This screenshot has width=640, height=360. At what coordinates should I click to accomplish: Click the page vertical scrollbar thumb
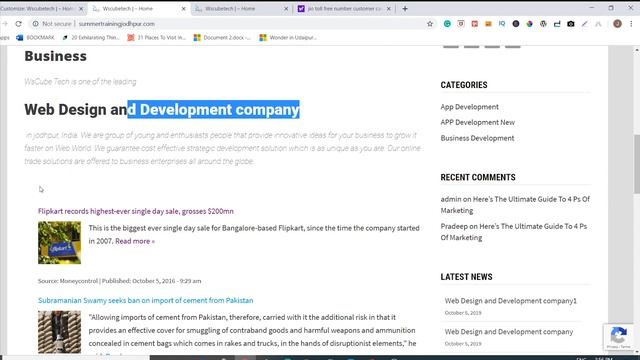point(636,164)
